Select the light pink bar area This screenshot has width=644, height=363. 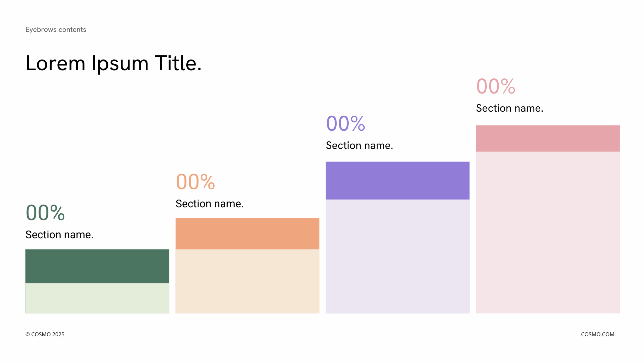pyautogui.click(x=548, y=232)
